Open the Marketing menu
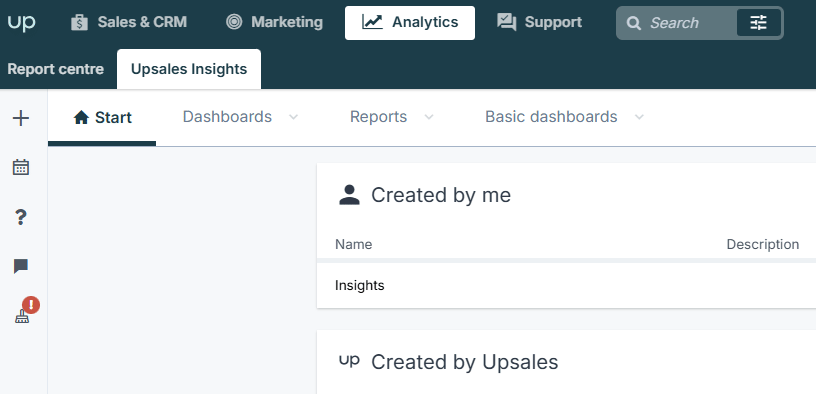This screenshot has height=394, width=816. [x=274, y=22]
